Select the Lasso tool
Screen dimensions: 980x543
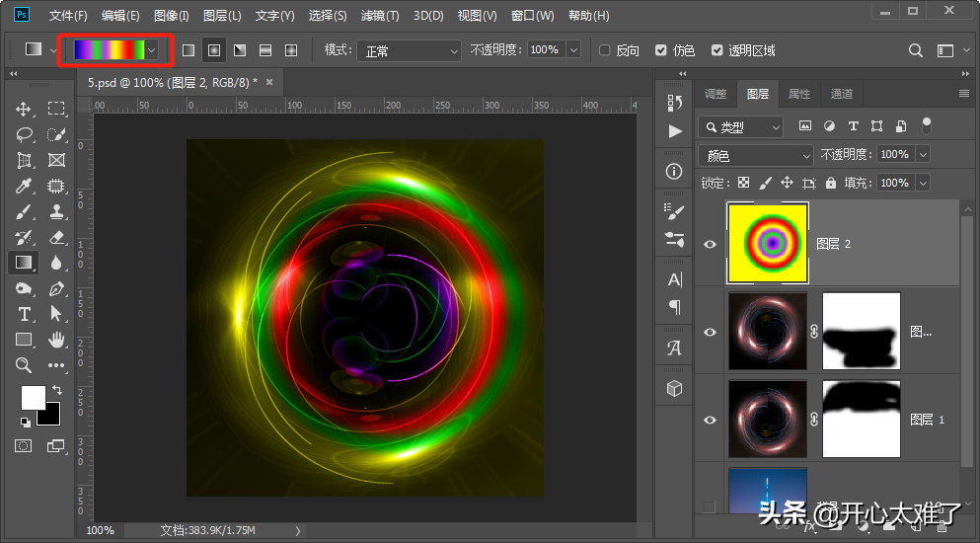(x=24, y=134)
